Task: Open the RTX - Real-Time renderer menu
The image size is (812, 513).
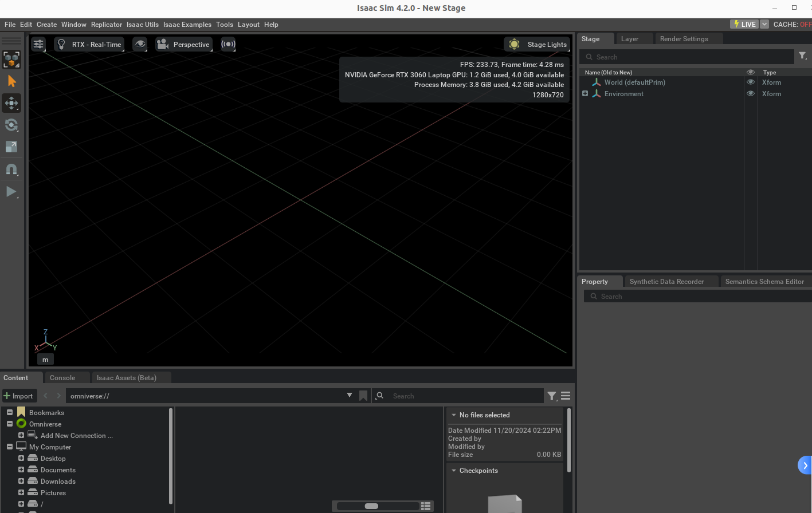Action: [89, 44]
